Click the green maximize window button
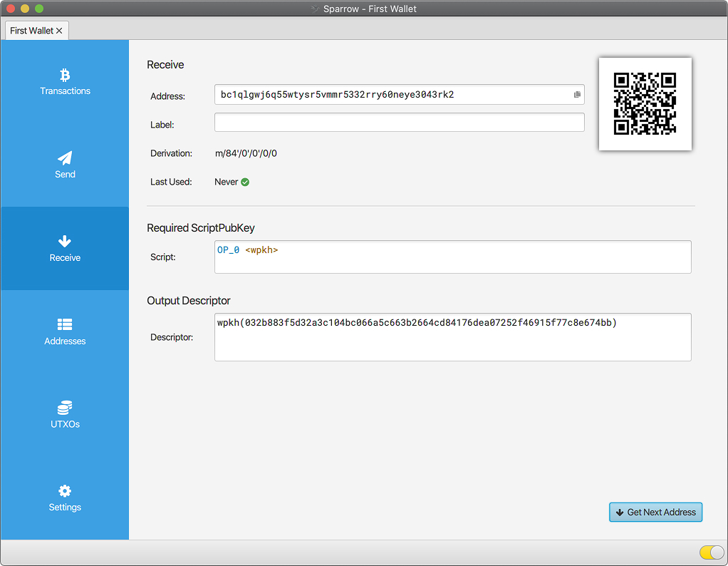This screenshot has height=566, width=728. point(39,9)
